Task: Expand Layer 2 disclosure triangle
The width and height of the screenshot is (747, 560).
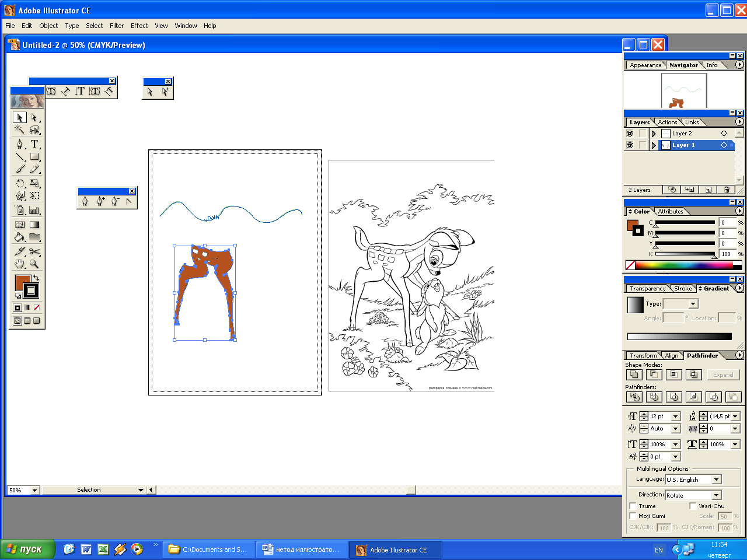Action: point(654,134)
